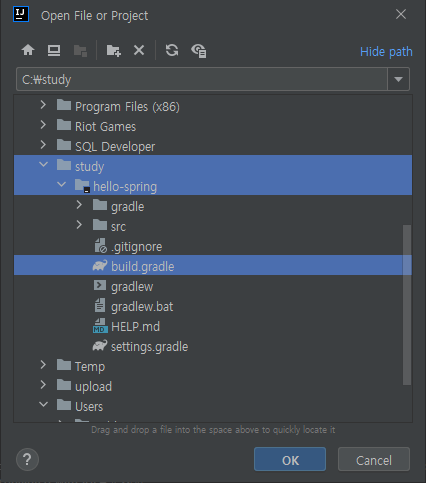The height and width of the screenshot is (483, 426).
Task: Click the Cancel button
Action: tap(374, 459)
